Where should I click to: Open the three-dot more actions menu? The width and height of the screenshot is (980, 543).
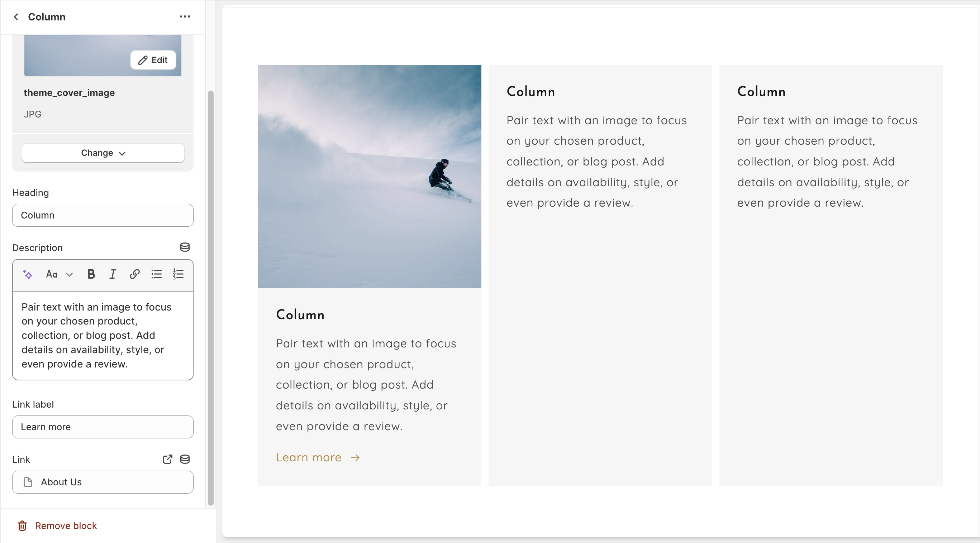click(x=185, y=17)
